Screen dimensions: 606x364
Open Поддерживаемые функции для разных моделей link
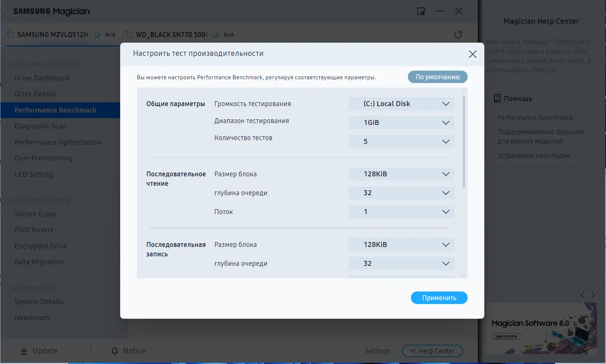point(541,136)
